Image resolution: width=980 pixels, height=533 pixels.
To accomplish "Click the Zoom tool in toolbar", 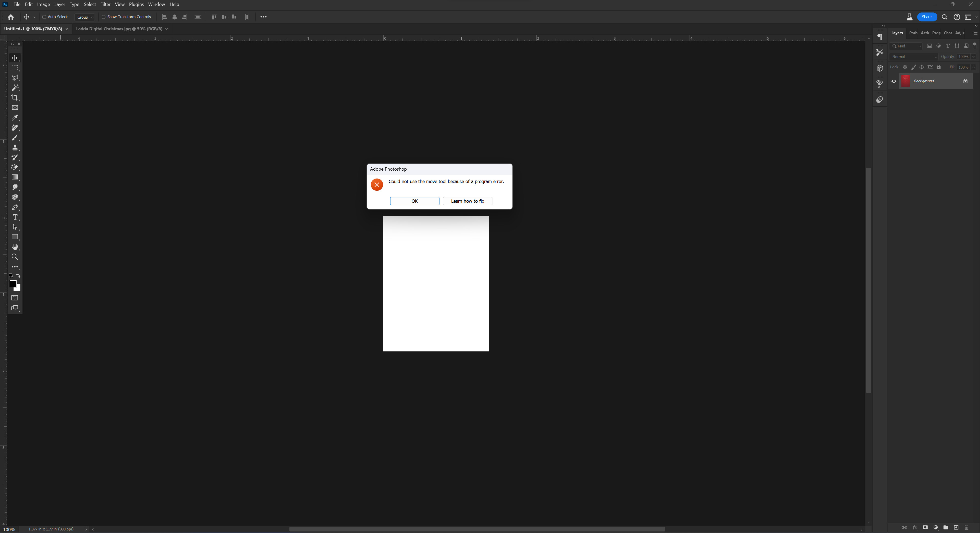I will pos(15,257).
